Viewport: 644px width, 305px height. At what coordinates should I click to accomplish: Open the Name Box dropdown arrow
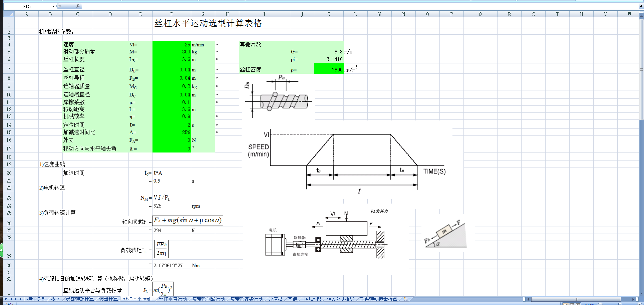53,6
